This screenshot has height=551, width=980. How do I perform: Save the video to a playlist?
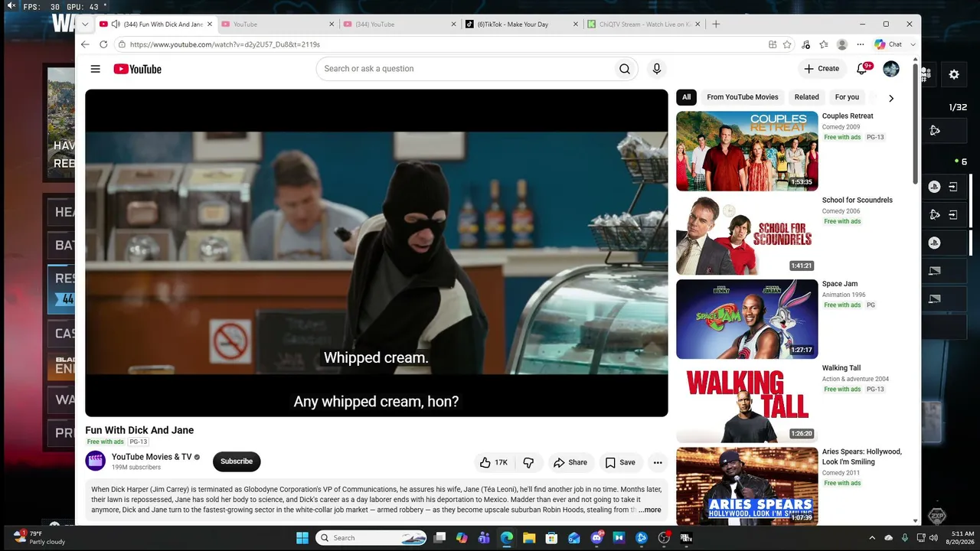(620, 462)
